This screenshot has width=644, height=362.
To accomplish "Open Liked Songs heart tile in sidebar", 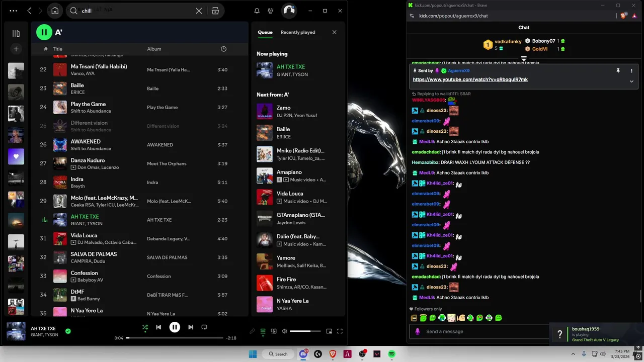I will pyautogui.click(x=16, y=156).
